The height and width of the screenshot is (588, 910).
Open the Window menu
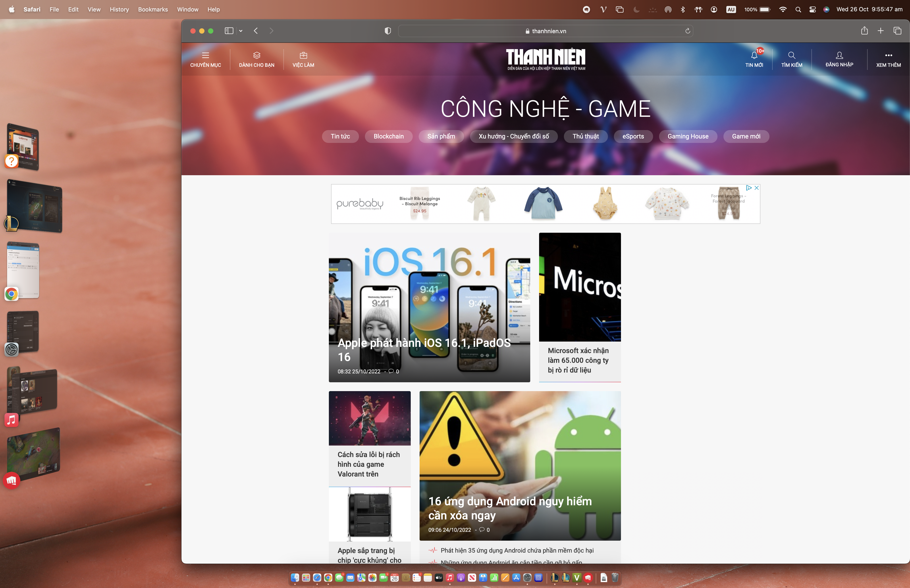(187, 9)
